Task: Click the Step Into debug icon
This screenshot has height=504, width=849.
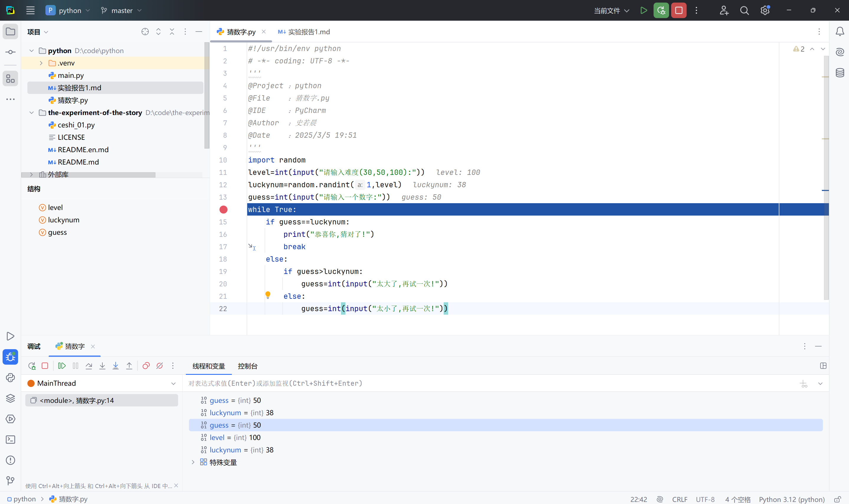Action: (x=102, y=366)
